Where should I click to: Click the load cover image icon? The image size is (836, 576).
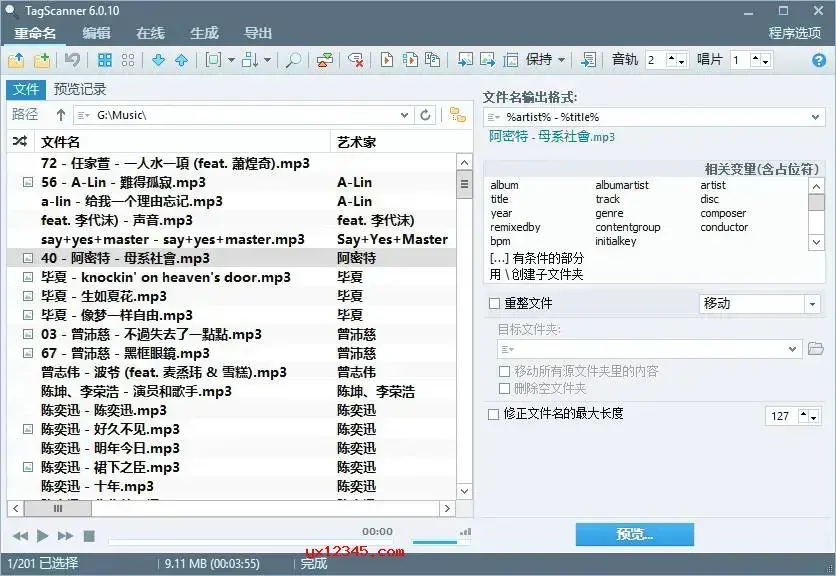click(465, 60)
